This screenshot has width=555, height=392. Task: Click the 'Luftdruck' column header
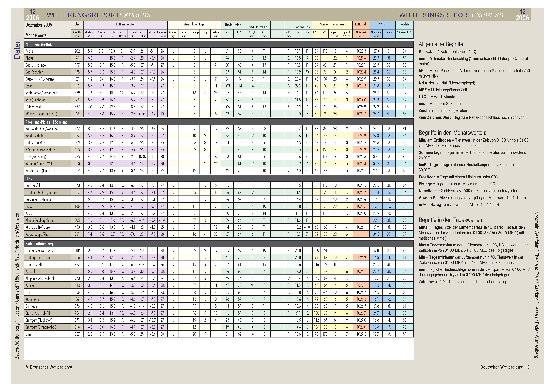tap(361, 24)
